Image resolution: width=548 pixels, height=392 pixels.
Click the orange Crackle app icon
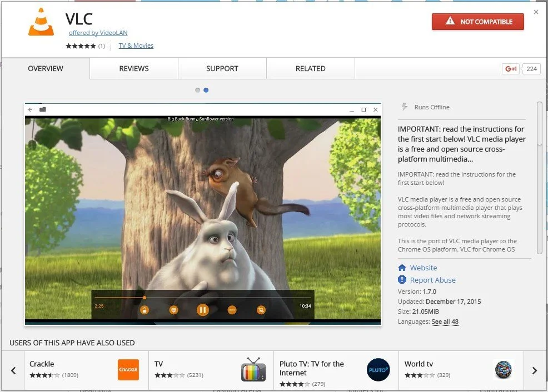pyautogui.click(x=128, y=370)
